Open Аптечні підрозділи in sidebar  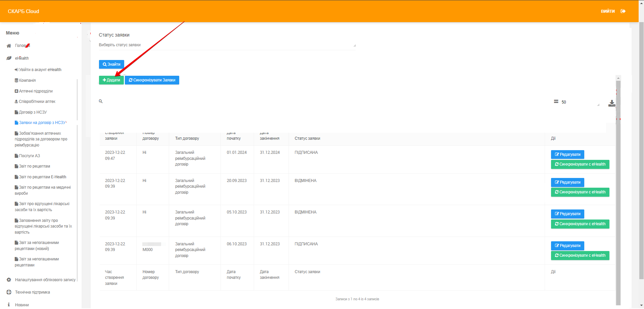point(36,91)
